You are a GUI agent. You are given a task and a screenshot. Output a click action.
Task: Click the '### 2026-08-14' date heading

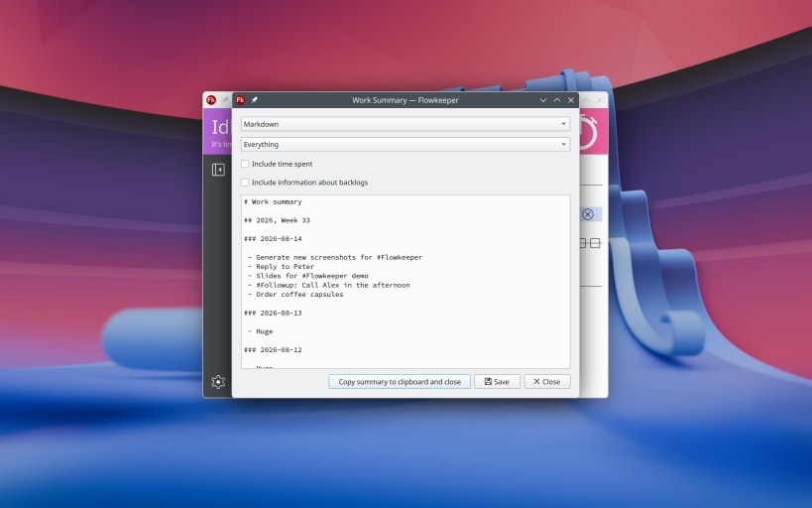tap(273, 239)
